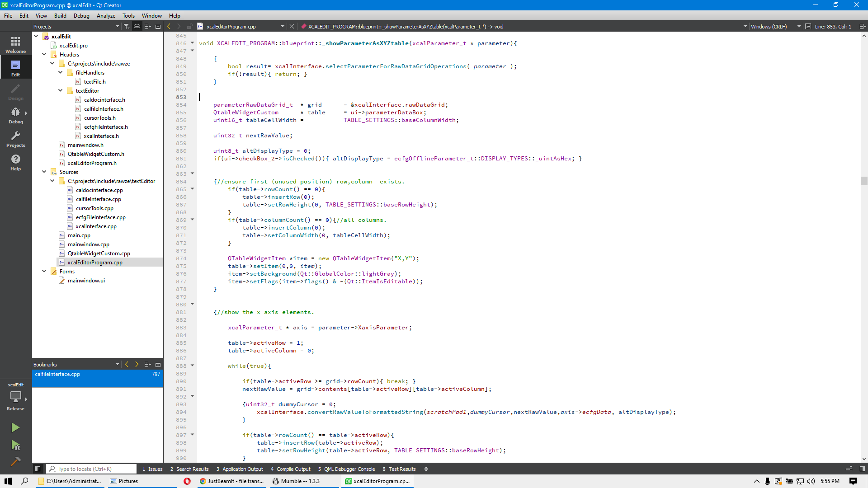The image size is (868, 488).
Task: Open the Design mode
Action: (x=15, y=92)
